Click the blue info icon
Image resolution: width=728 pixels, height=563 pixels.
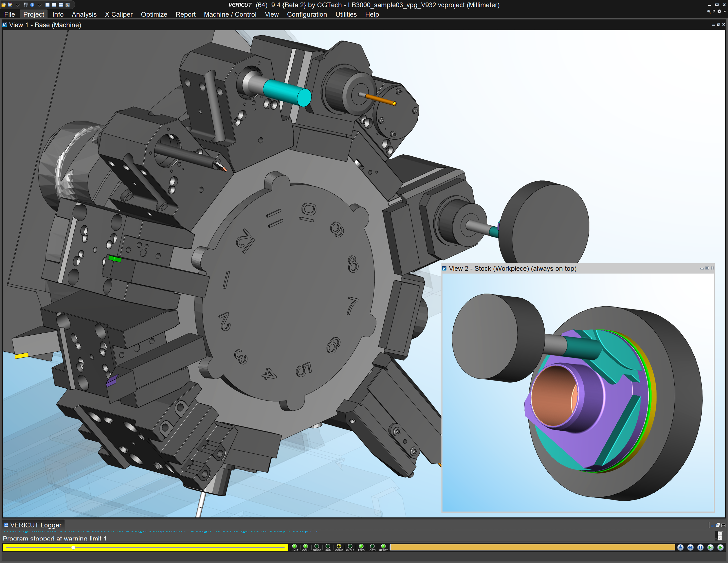pyautogui.click(x=32, y=5)
